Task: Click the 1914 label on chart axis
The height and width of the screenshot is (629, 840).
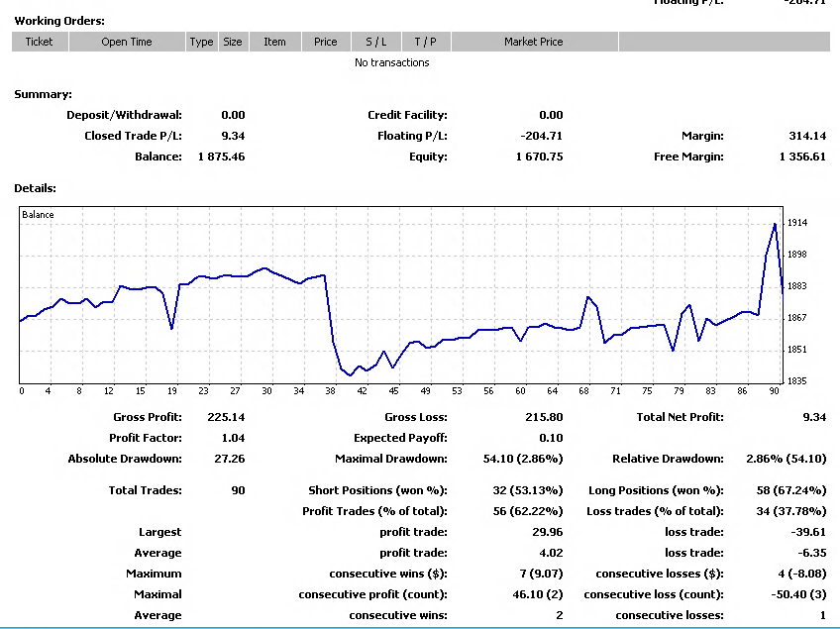Action: pos(797,224)
